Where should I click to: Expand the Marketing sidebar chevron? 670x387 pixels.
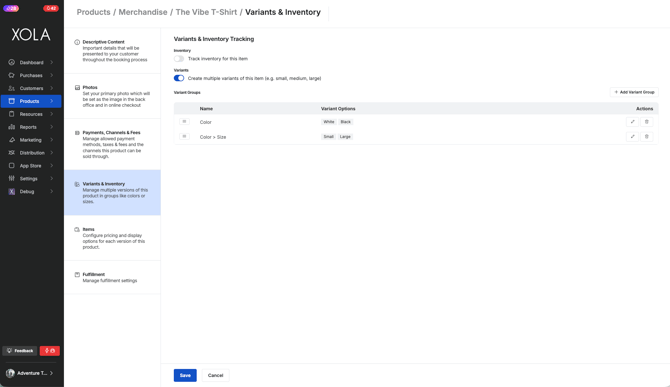click(52, 140)
